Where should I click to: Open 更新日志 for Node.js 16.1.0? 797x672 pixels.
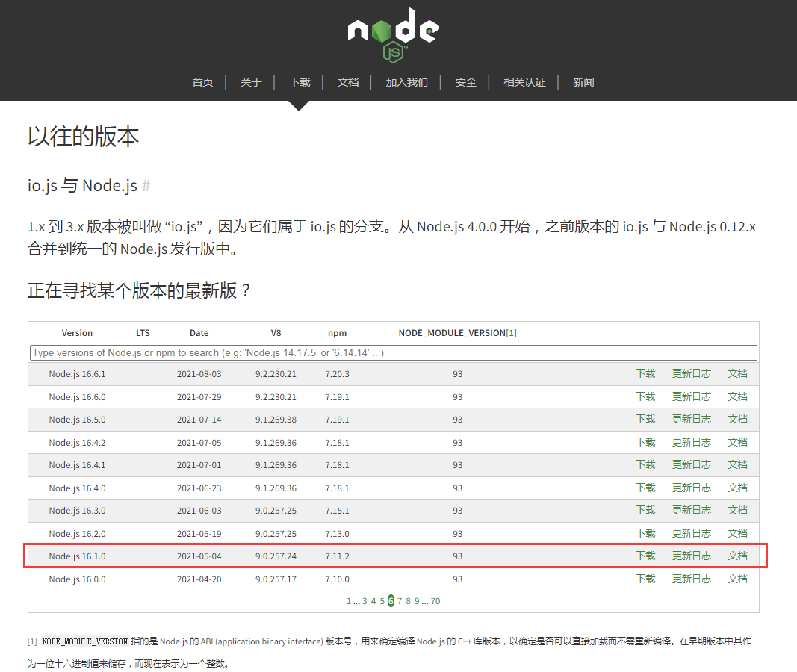click(691, 556)
